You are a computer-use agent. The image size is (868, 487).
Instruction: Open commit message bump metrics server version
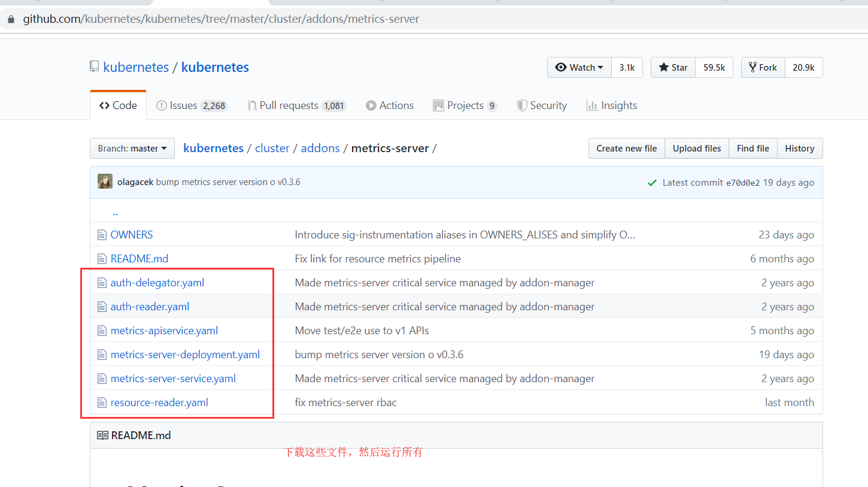(228, 182)
